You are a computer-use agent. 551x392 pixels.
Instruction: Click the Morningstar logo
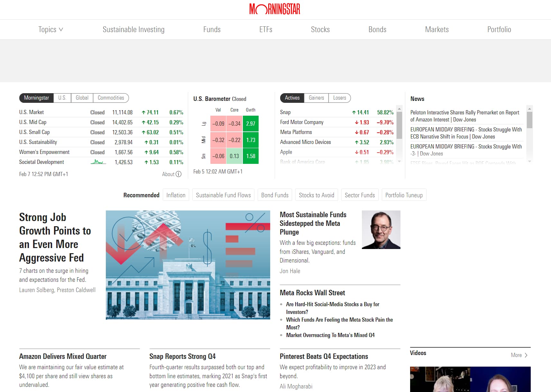(x=275, y=9)
